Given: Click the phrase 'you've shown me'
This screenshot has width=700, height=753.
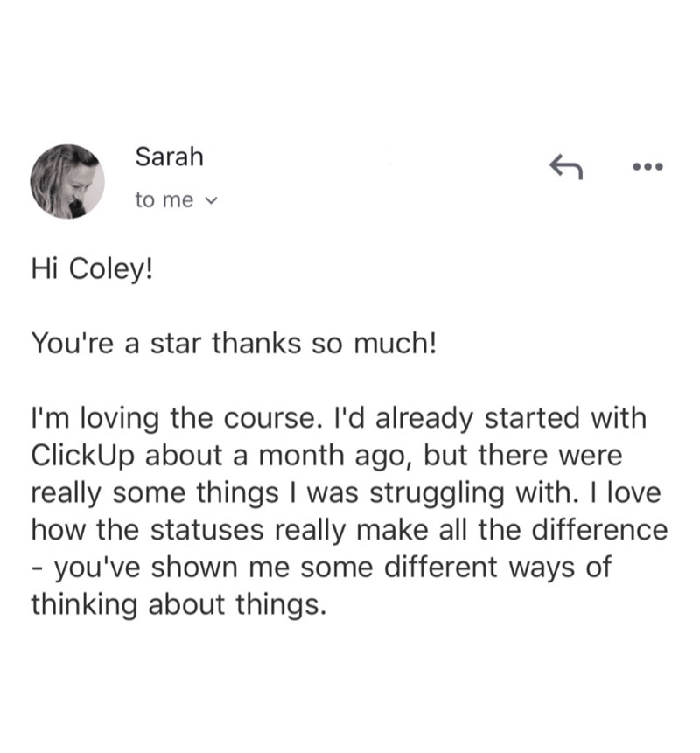Looking at the screenshot, I should [x=172, y=568].
